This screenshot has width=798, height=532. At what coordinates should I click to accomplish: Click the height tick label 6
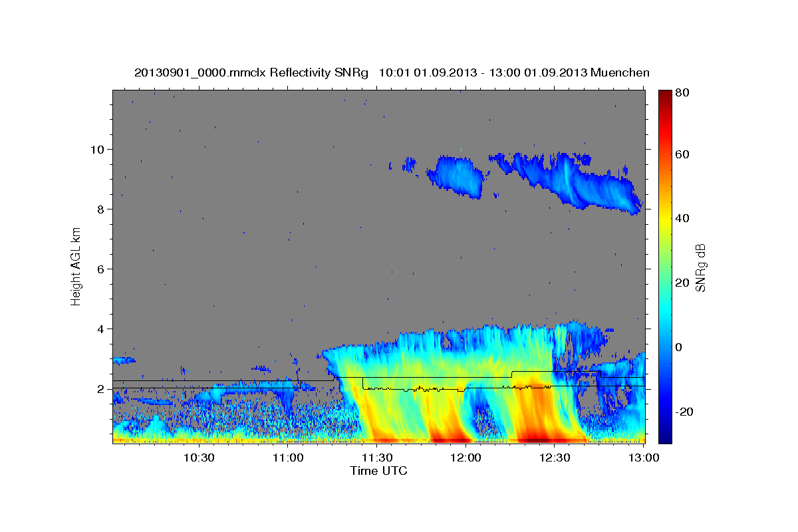[102, 269]
